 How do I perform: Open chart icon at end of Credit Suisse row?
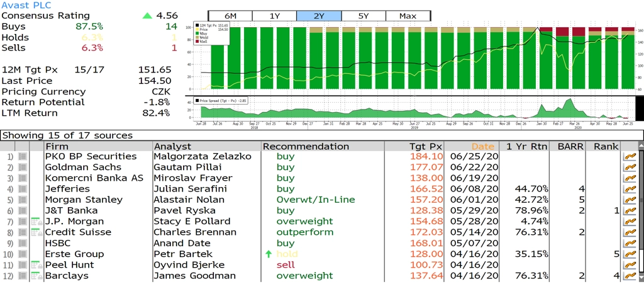[x=628, y=232]
